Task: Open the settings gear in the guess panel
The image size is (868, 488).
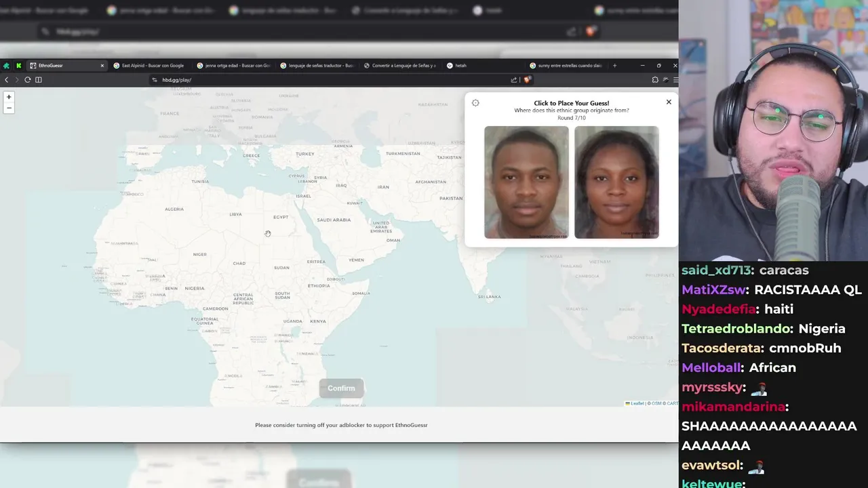Action: click(x=475, y=103)
